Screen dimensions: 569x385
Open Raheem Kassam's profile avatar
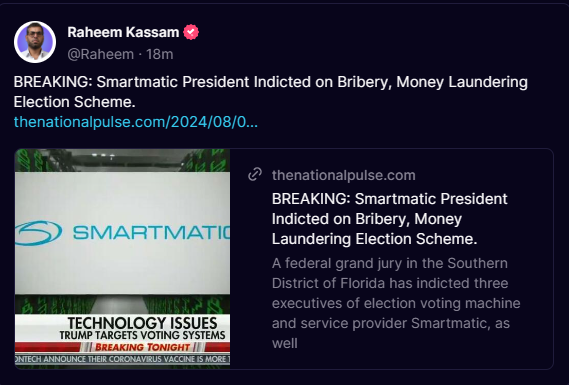[x=35, y=42]
